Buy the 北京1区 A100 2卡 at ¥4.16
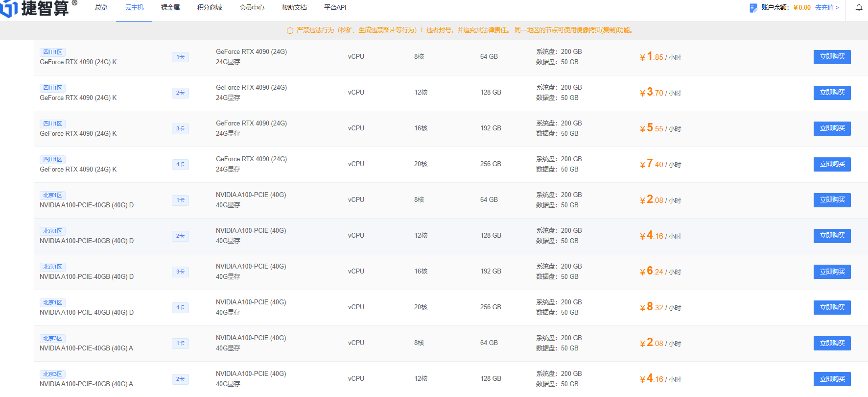 [832, 236]
